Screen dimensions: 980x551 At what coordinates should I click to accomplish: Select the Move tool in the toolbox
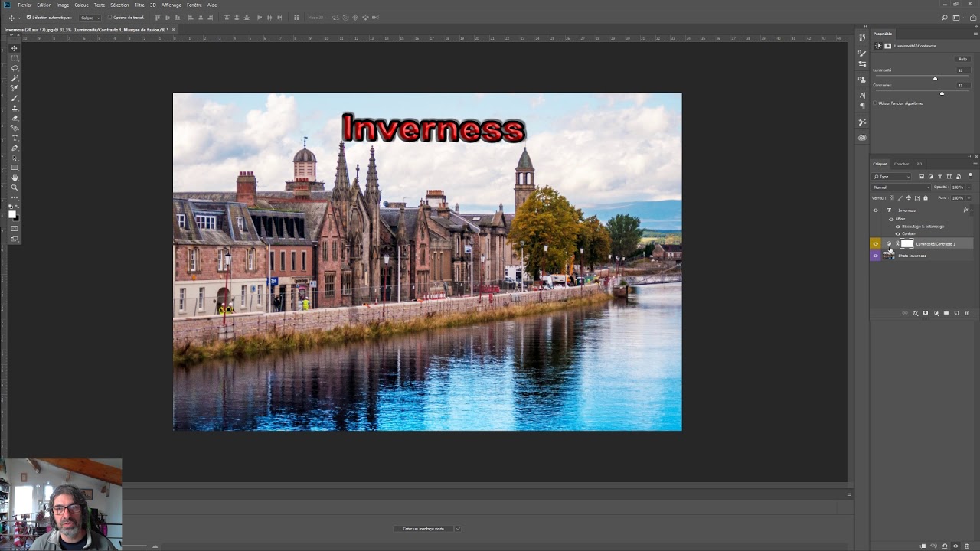[x=15, y=48]
